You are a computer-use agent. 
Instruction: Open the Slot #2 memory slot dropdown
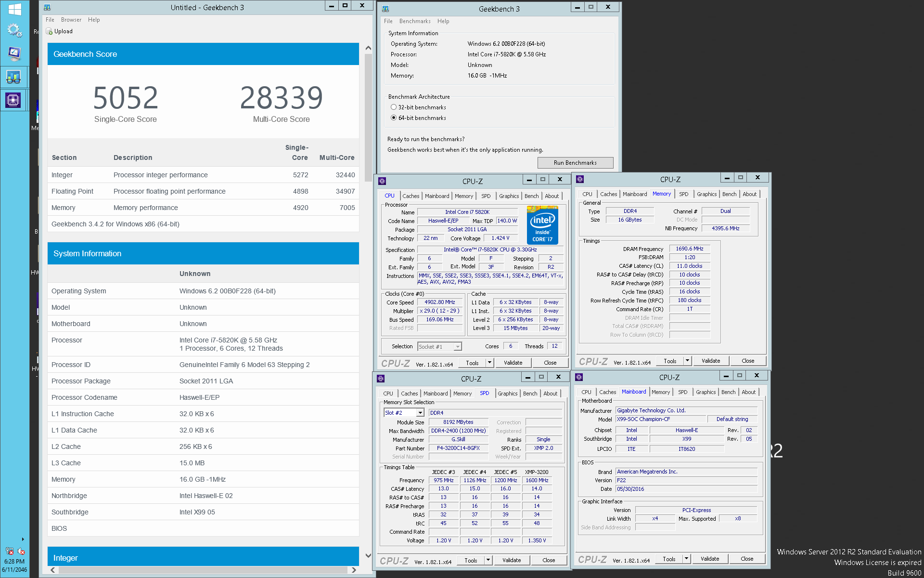(420, 413)
